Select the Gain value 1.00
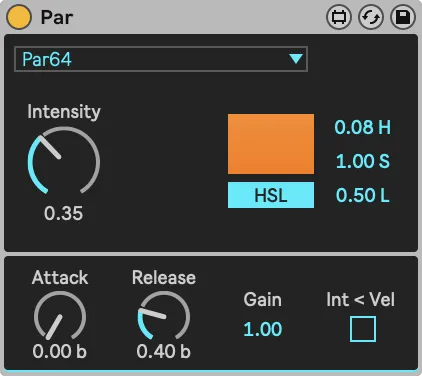422x376 pixels. pos(263,329)
